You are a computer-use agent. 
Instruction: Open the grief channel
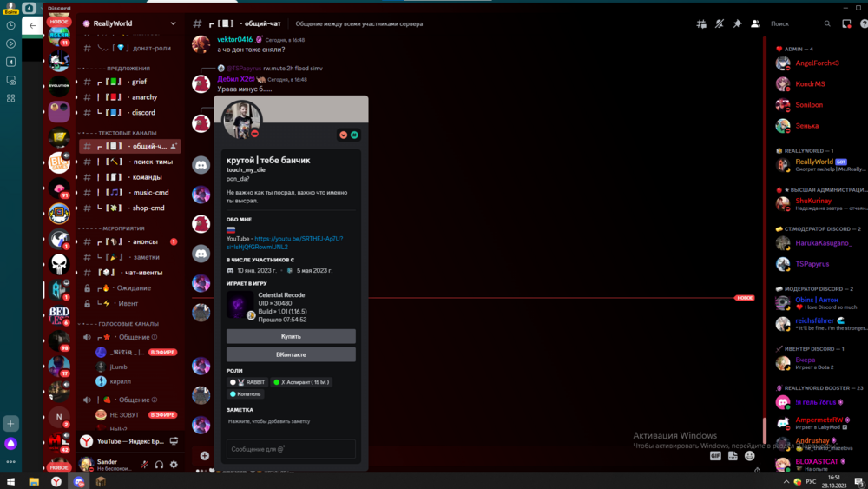130,82
